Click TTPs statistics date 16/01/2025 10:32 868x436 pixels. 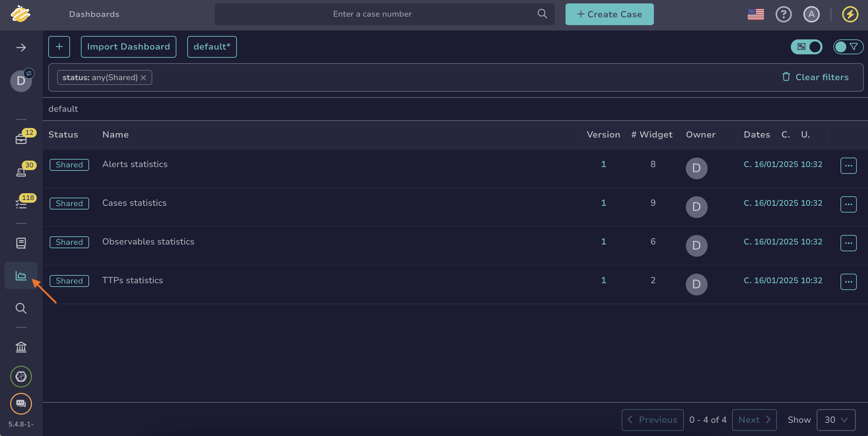click(x=788, y=280)
